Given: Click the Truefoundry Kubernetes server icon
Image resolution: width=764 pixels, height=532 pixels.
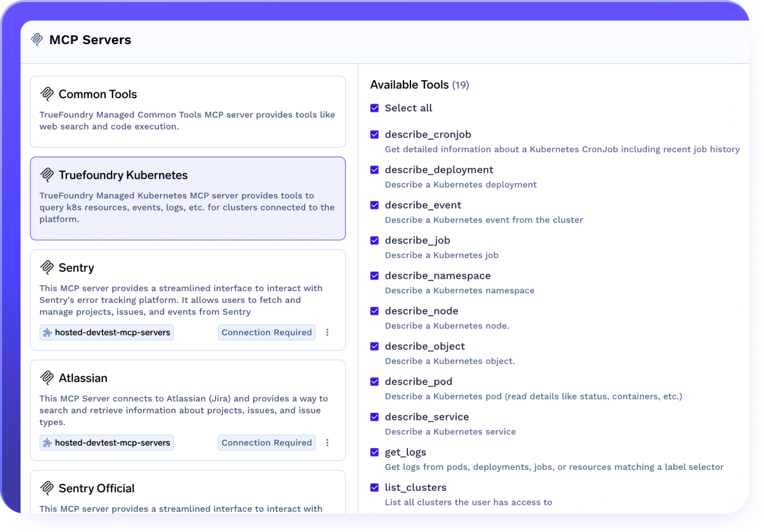Looking at the screenshot, I should 47,175.
